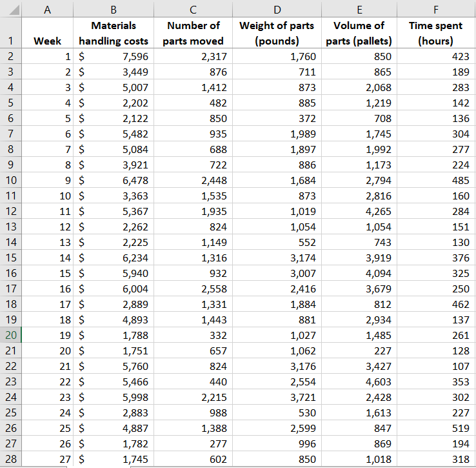Click the cost cell showing 7,596
Image resolution: width=476 pixels, height=468 pixels.
tap(114, 56)
